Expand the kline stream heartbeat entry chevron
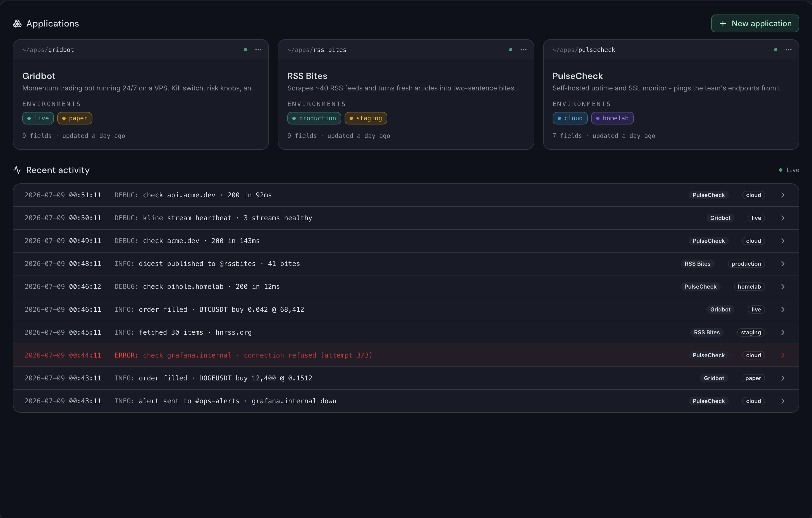The width and height of the screenshot is (812, 518). [783, 218]
